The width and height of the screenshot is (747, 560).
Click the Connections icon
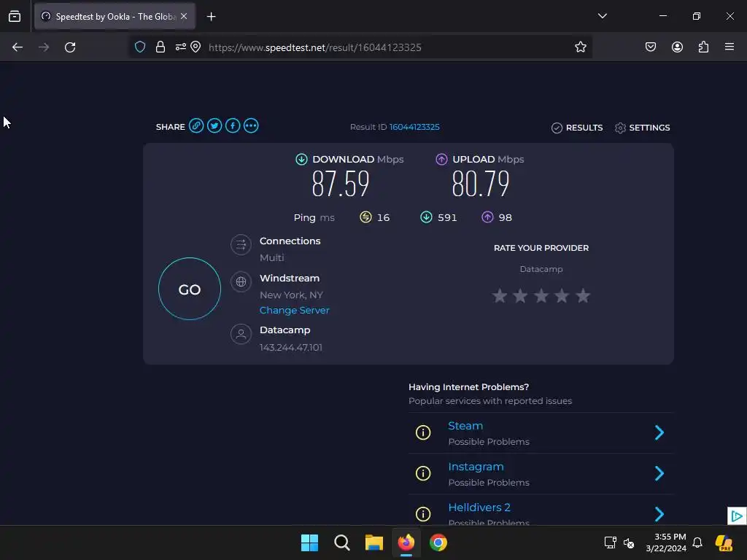pyautogui.click(x=241, y=245)
